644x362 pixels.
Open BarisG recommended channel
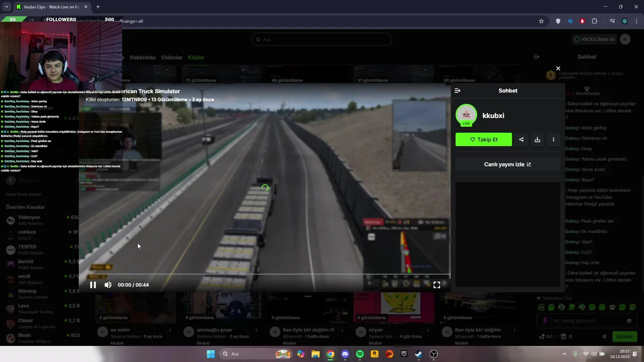[40, 264]
